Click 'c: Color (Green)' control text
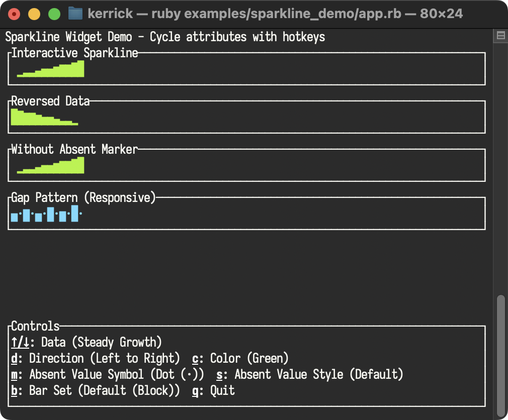This screenshot has height=420, width=508. (240, 359)
